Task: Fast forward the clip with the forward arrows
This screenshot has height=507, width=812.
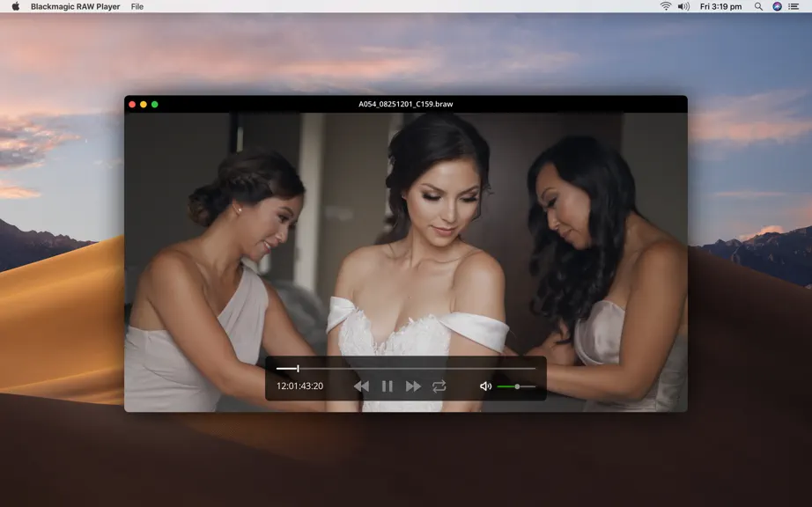Action: pos(413,386)
